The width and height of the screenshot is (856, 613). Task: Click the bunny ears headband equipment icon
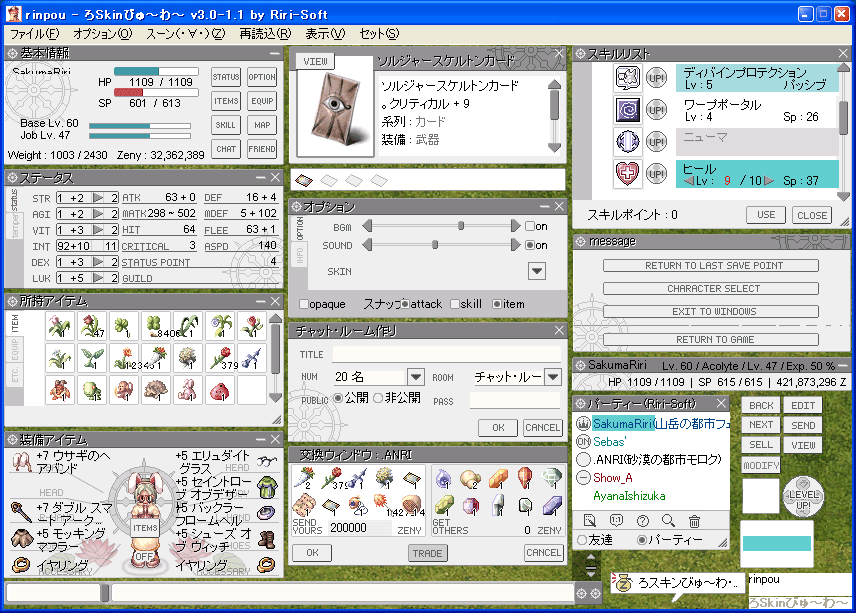pyautogui.click(x=22, y=461)
